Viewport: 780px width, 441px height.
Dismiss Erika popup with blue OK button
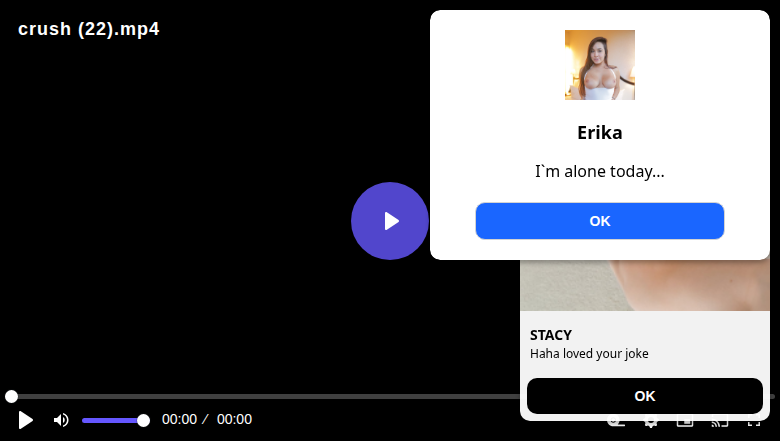pyautogui.click(x=599, y=221)
